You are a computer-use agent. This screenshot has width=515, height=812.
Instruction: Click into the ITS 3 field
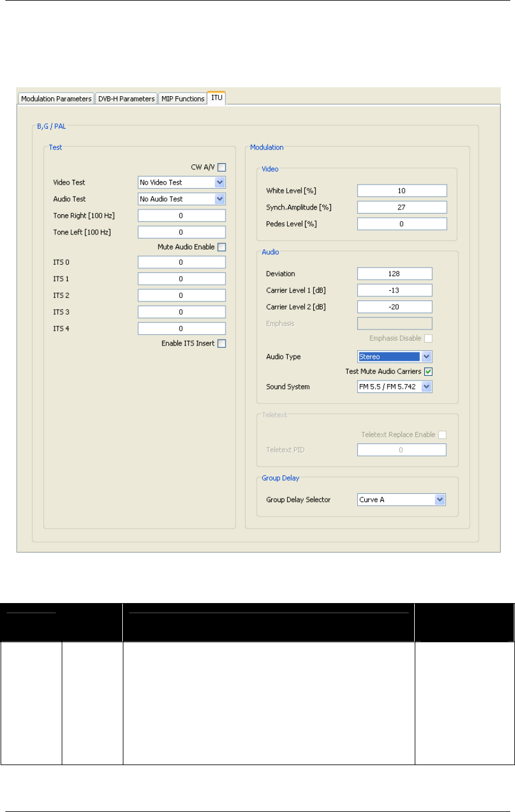(182, 312)
